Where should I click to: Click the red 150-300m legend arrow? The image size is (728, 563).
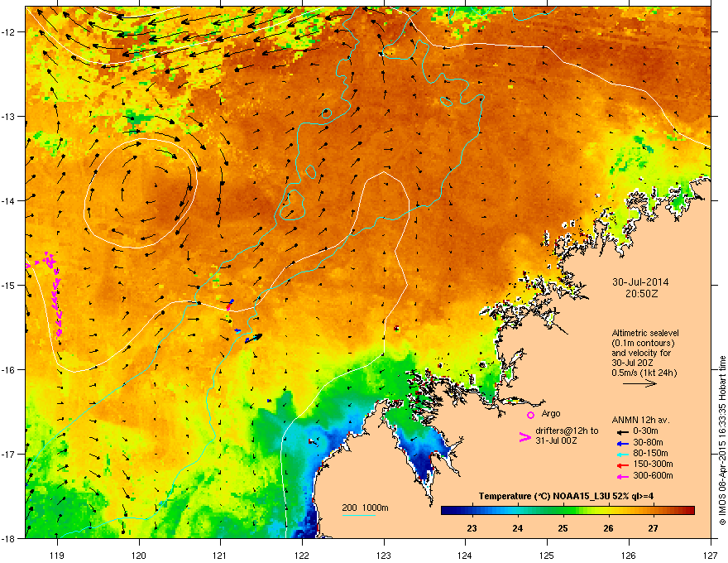(621, 465)
